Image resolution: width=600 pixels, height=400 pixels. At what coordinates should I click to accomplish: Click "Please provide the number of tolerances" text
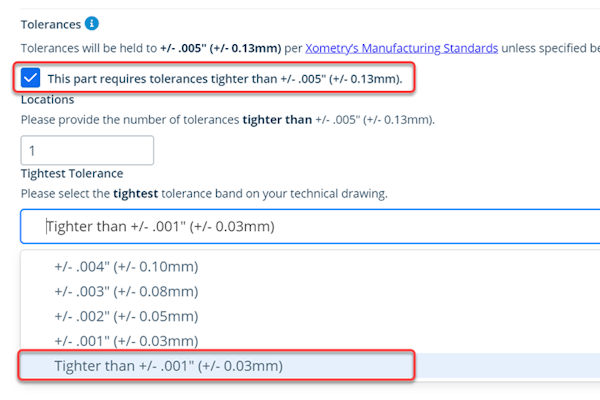[130, 120]
